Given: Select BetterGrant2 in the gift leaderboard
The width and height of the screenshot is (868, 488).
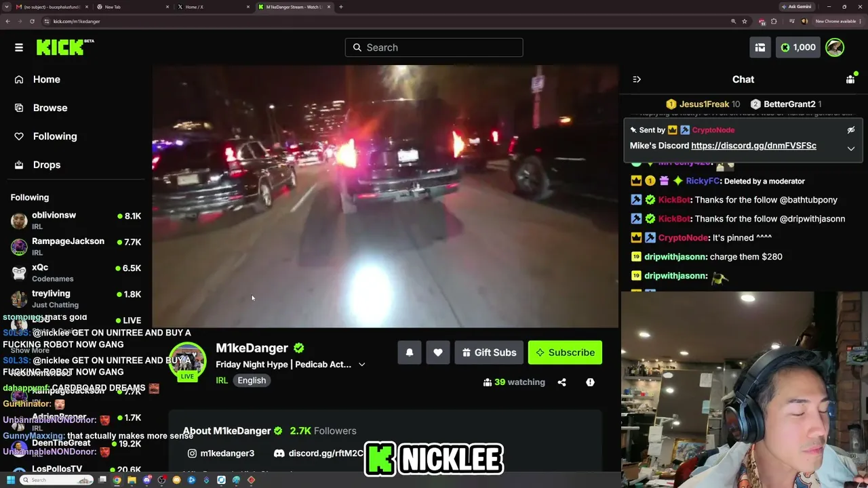Looking at the screenshot, I should click(x=789, y=104).
